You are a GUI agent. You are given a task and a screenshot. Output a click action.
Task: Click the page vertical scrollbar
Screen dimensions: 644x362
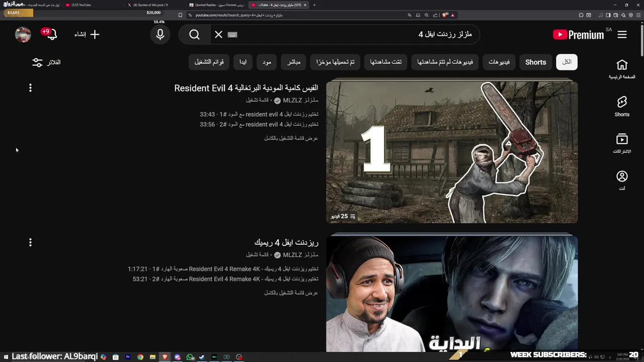coord(641,40)
